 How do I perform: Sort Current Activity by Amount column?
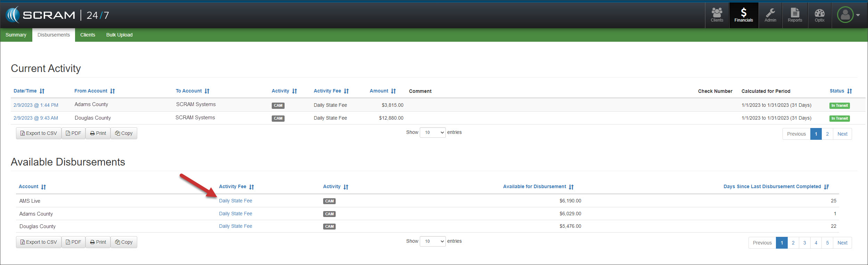click(x=382, y=91)
